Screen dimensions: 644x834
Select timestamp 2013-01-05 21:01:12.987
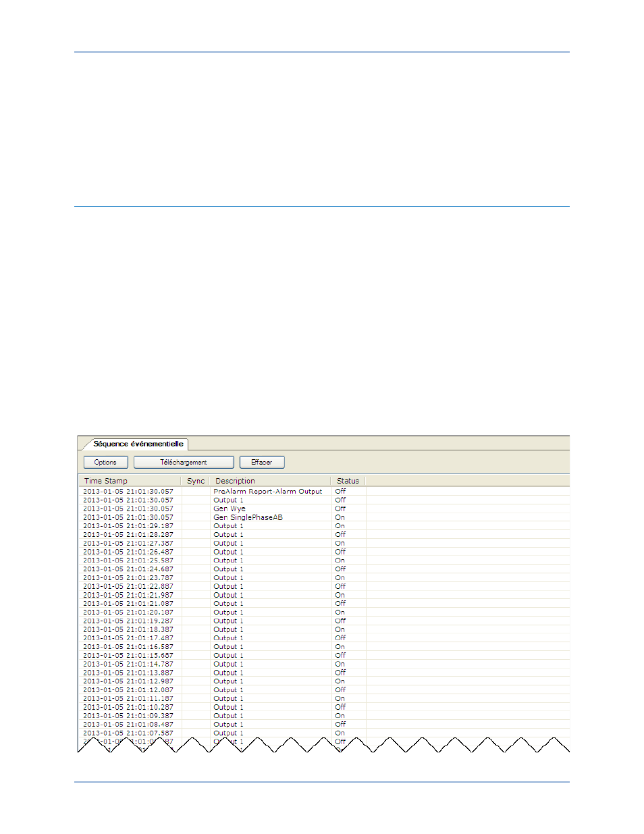pos(128,681)
